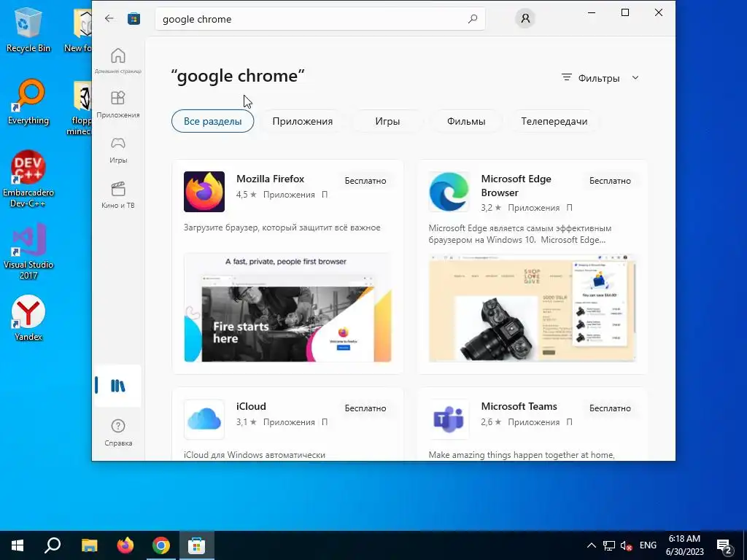Open Google Chrome from the taskbar
The width and height of the screenshot is (747, 560).
pos(161,545)
